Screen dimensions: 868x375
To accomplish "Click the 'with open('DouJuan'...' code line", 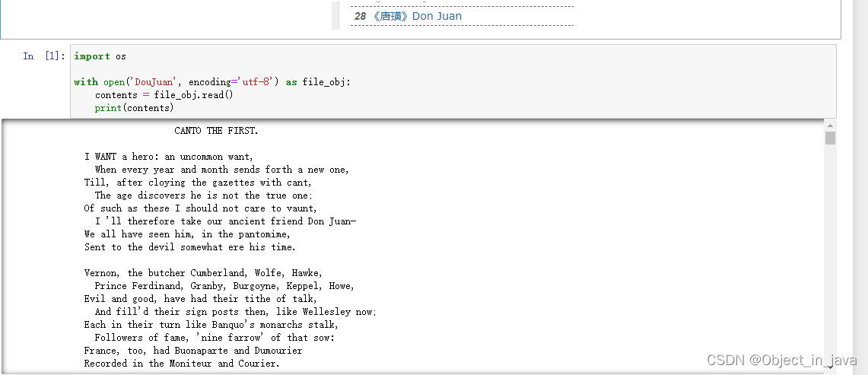I will [212, 82].
